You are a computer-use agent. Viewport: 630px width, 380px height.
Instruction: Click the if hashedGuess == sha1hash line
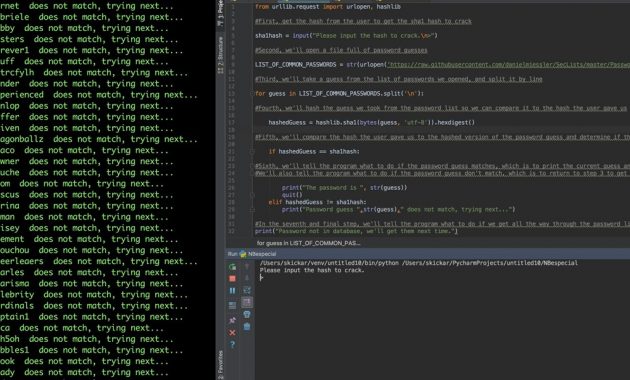[314, 151]
